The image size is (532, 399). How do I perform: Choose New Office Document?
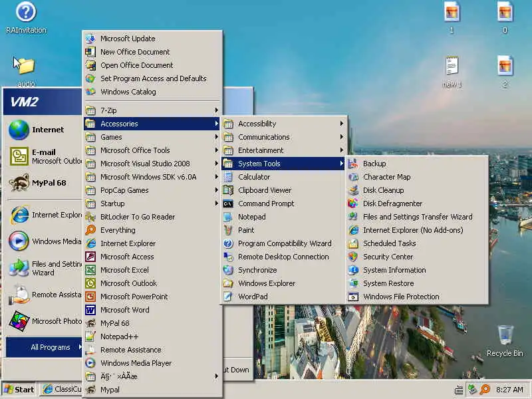point(152,52)
